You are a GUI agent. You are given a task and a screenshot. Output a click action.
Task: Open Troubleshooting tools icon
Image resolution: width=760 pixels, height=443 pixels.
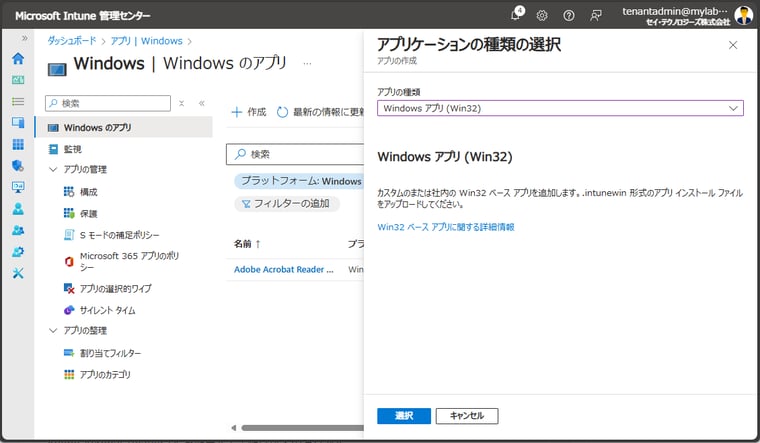[18, 273]
